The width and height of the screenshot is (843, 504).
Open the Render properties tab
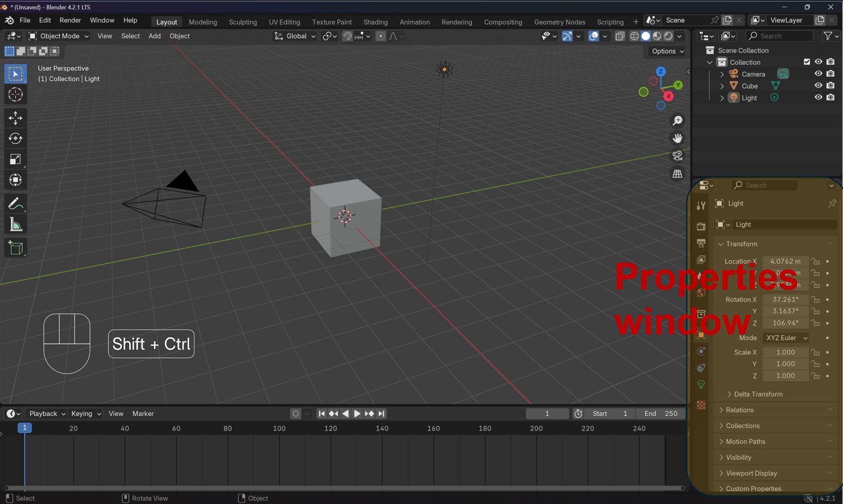(x=701, y=227)
